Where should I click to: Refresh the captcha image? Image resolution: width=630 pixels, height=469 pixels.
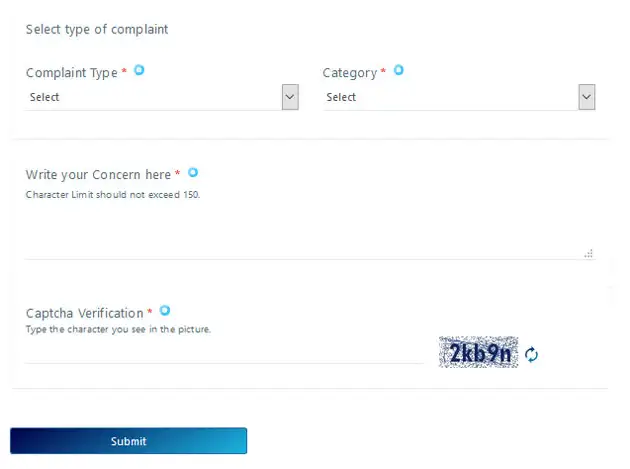click(532, 355)
